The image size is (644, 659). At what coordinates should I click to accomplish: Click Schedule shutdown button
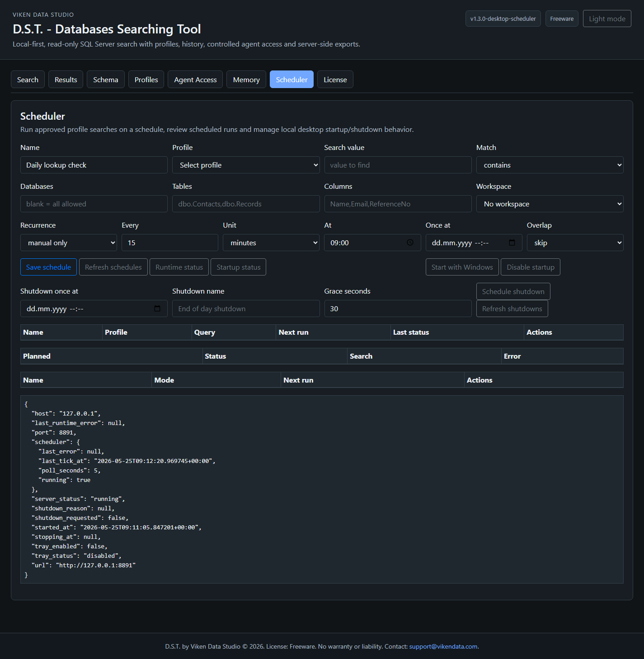(x=513, y=291)
